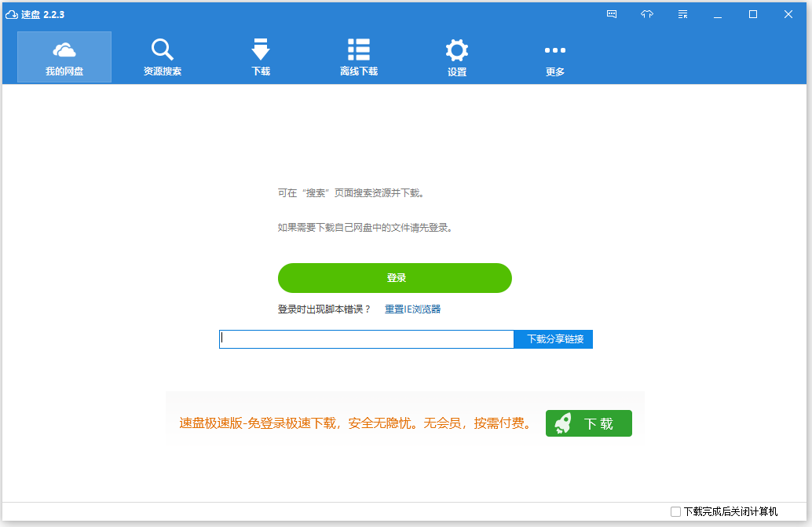
Task: Open the 我的网盘 cloud tab
Action: [64, 57]
